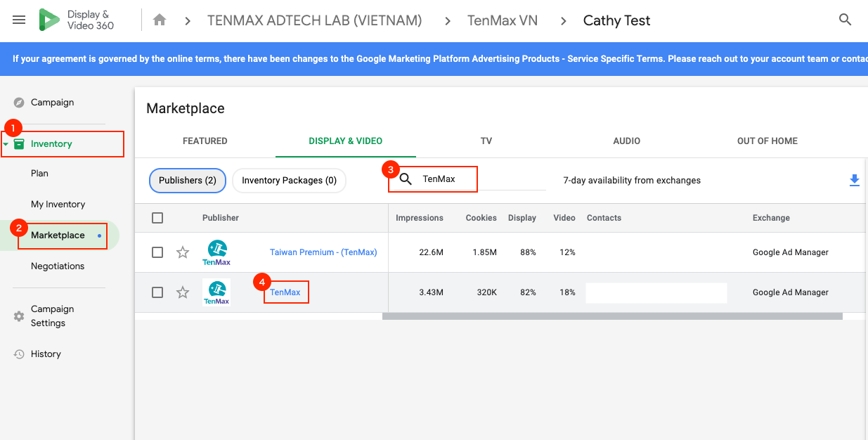The width and height of the screenshot is (868, 440).
Task: Open Negotiations in the sidebar
Action: click(58, 266)
